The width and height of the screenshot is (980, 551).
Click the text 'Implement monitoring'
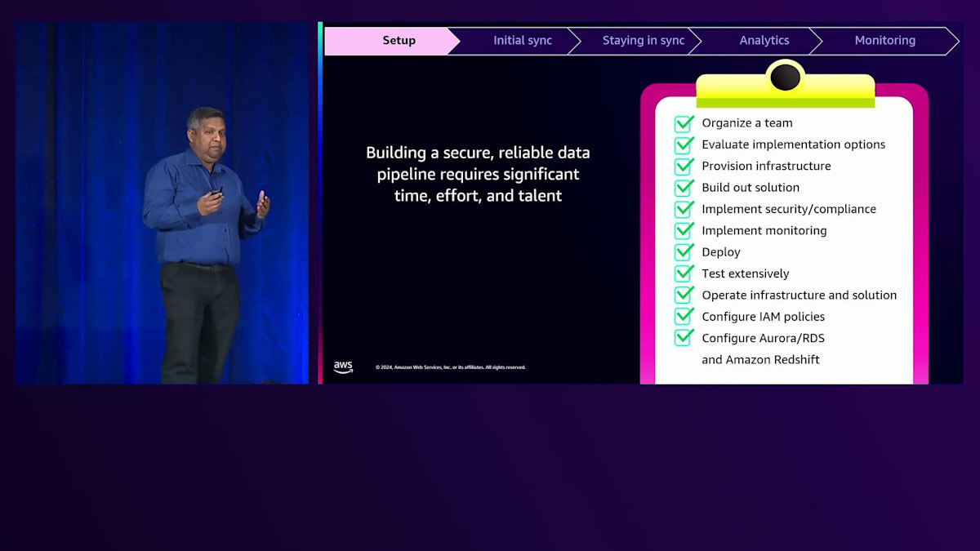(764, 230)
